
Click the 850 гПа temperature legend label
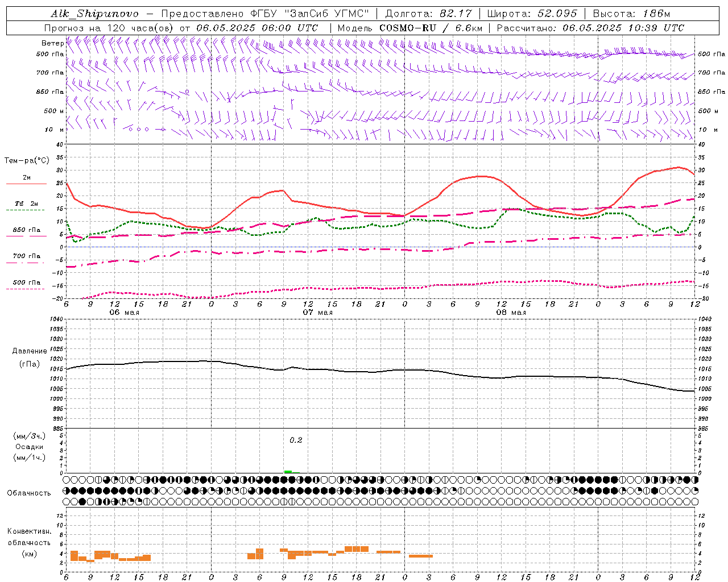(x=27, y=230)
